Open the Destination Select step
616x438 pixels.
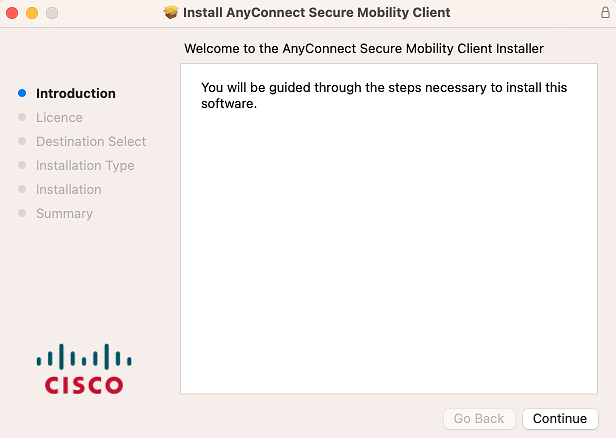click(x=91, y=141)
